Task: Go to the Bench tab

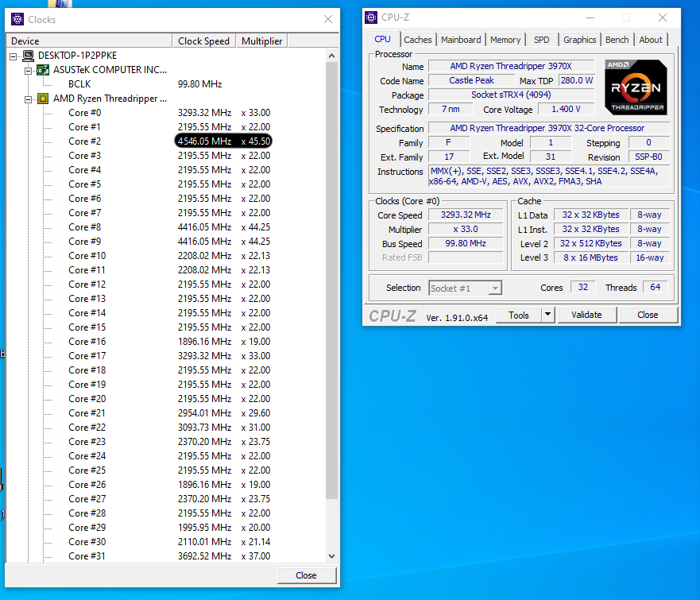Action: tap(617, 40)
